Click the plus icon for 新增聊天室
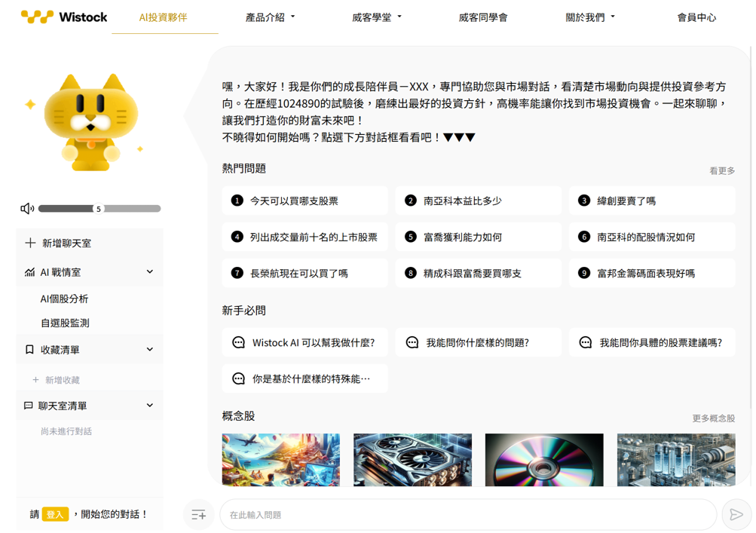This screenshot has height=533, width=756. 30,244
